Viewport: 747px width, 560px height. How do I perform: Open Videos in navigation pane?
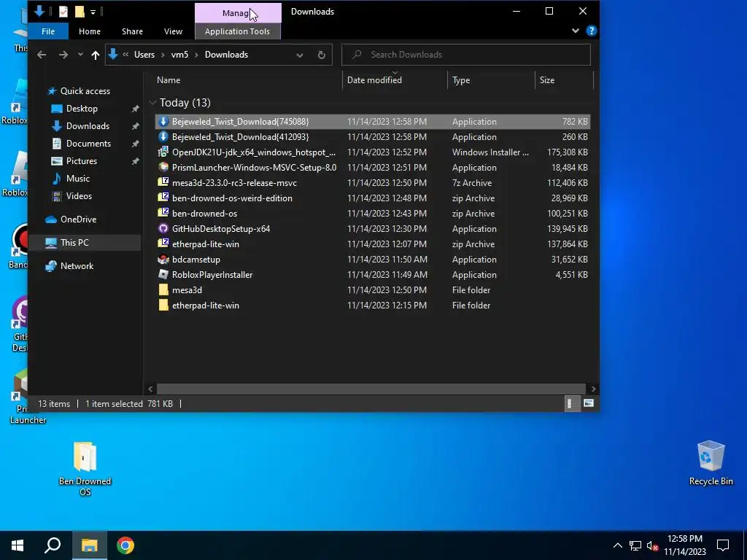coord(79,195)
